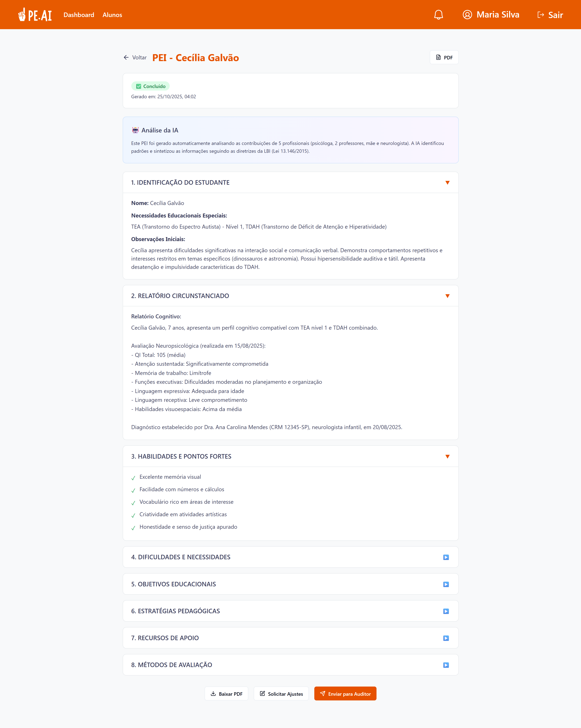
Task: Click the robot icon in Análise da IA
Action: [135, 130]
